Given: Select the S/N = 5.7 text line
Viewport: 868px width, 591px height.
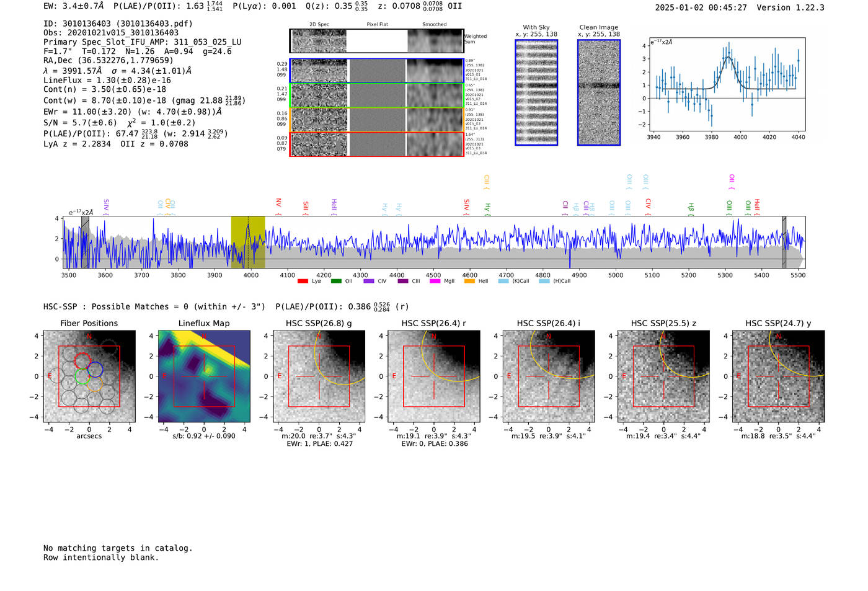Looking at the screenshot, I should [120, 123].
